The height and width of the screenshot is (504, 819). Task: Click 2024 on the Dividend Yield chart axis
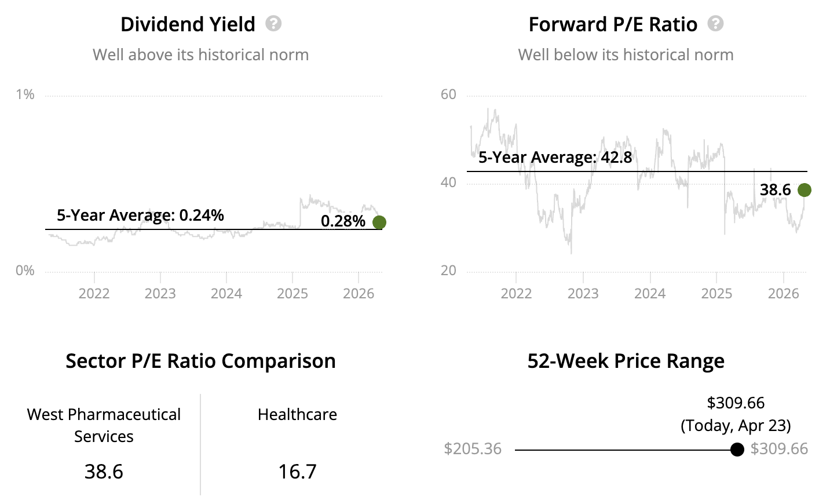(226, 294)
